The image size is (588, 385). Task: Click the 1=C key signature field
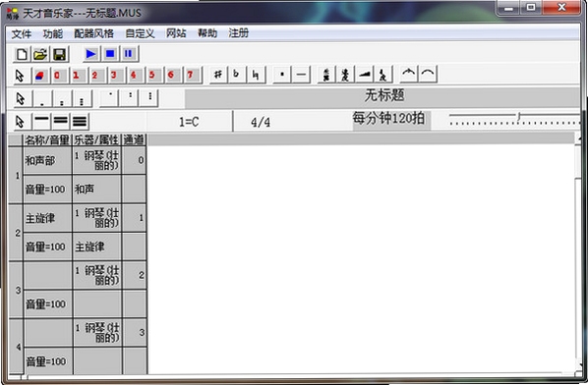click(190, 122)
